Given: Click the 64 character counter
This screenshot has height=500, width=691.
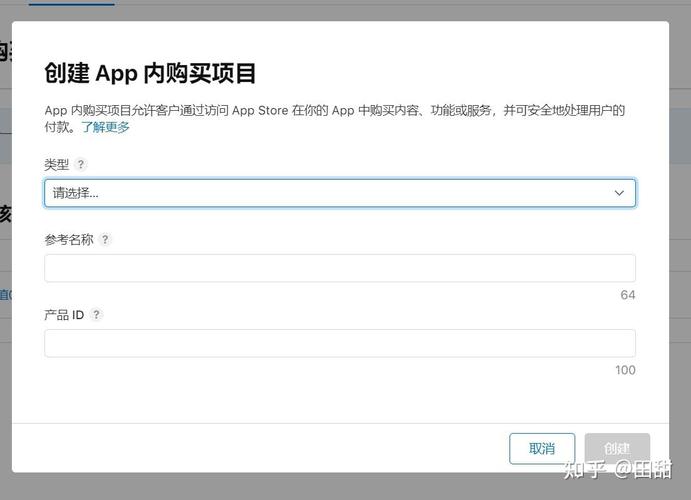Looking at the screenshot, I should [628, 295].
